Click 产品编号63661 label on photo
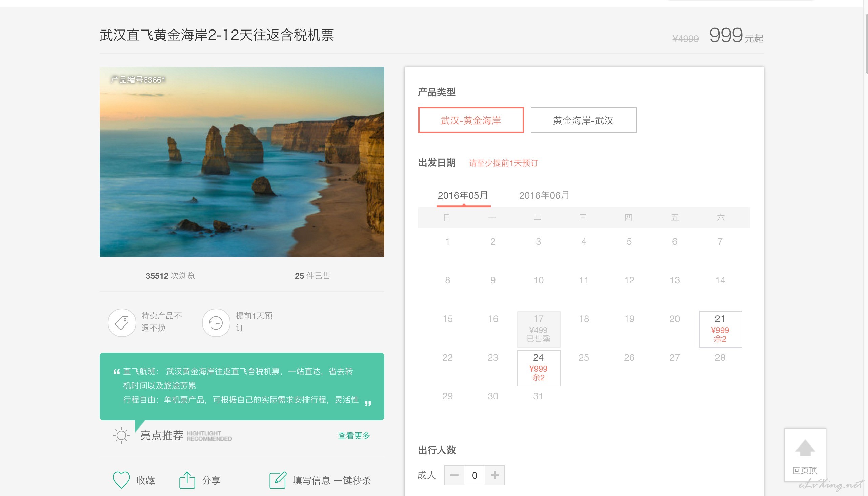The width and height of the screenshot is (868, 496). pos(138,80)
